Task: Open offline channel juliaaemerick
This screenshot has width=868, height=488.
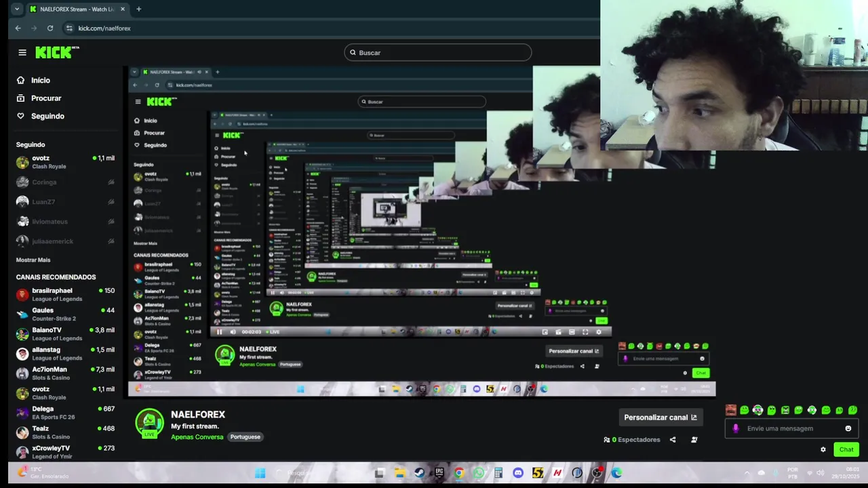Action: tap(65, 241)
